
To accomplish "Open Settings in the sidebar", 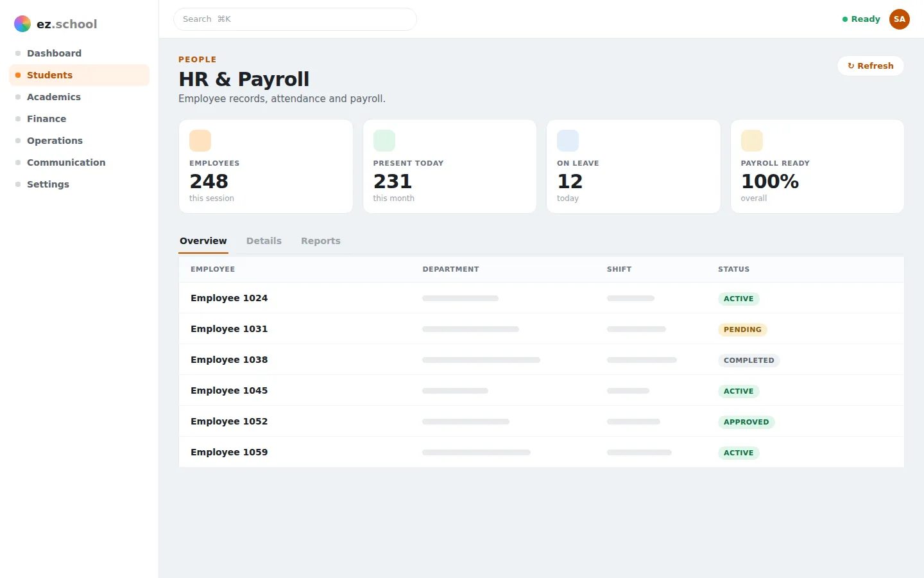I will tap(80, 184).
